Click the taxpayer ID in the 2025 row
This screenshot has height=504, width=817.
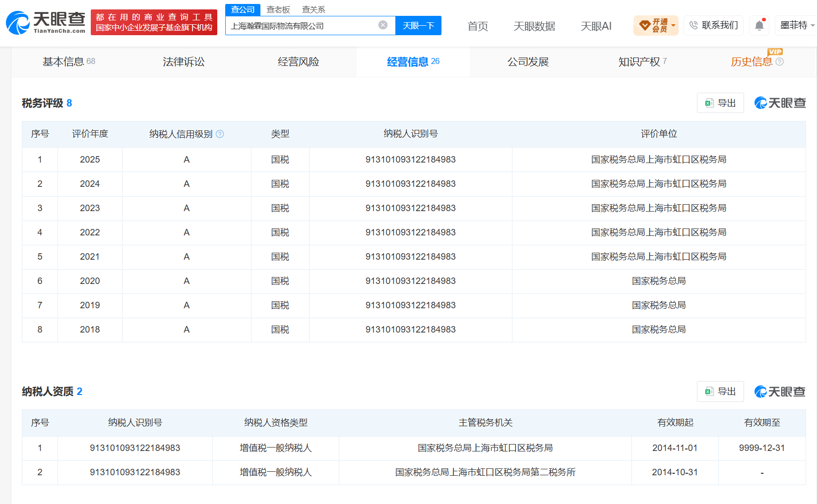tap(411, 160)
